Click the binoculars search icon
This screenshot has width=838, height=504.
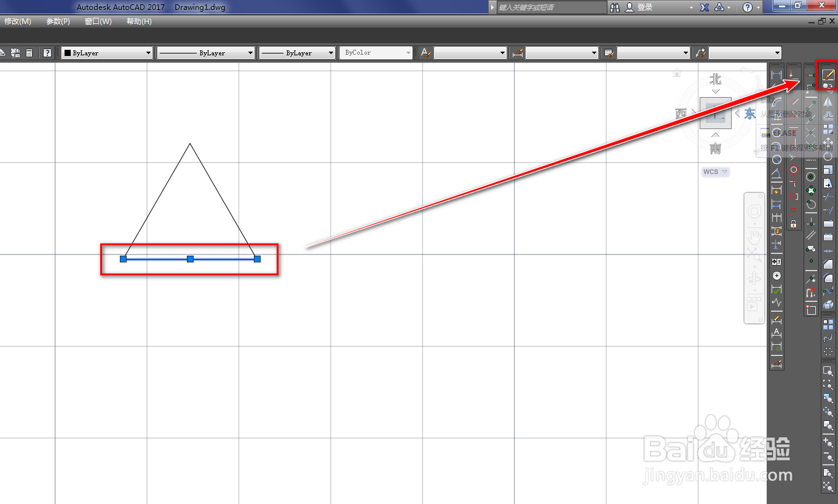(x=615, y=7)
